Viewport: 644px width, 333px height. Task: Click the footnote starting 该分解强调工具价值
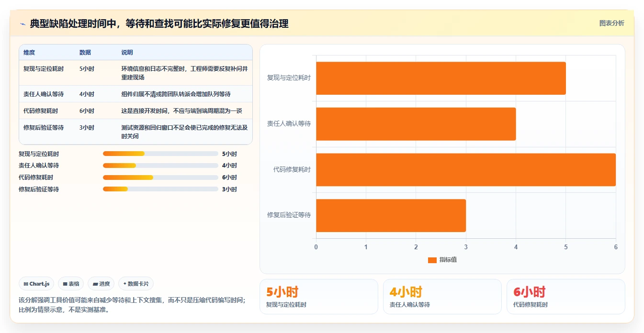[x=132, y=305]
